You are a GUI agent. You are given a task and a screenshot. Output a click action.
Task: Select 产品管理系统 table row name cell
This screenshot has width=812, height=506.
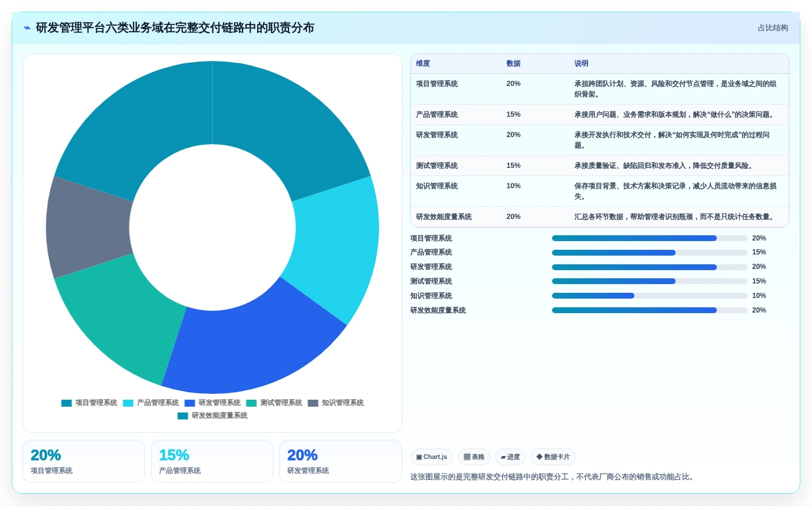pyautogui.click(x=437, y=115)
